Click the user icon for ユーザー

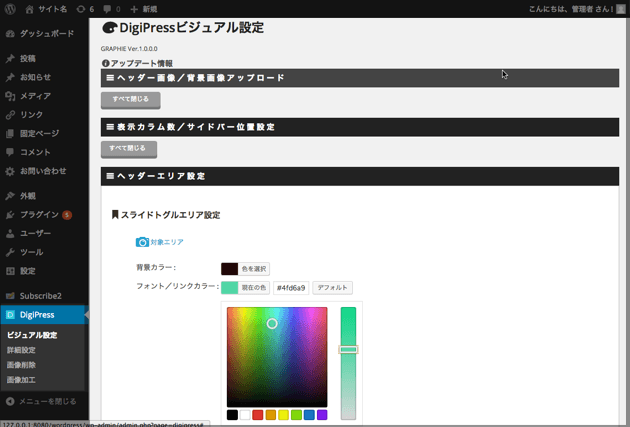10,233
